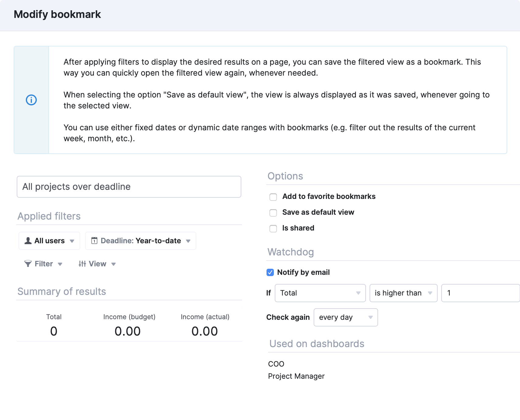The image size is (520, 420).
Task: Click the COO dashboard entry
Action: click(276, 364)
